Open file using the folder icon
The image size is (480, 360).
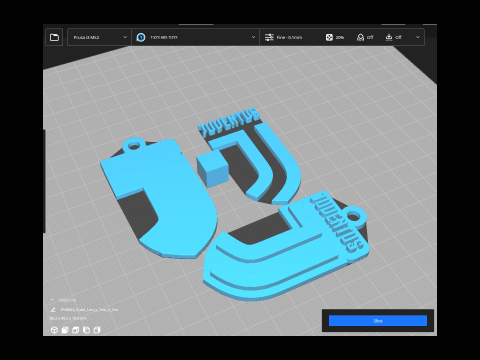click(x=54, y=37)
